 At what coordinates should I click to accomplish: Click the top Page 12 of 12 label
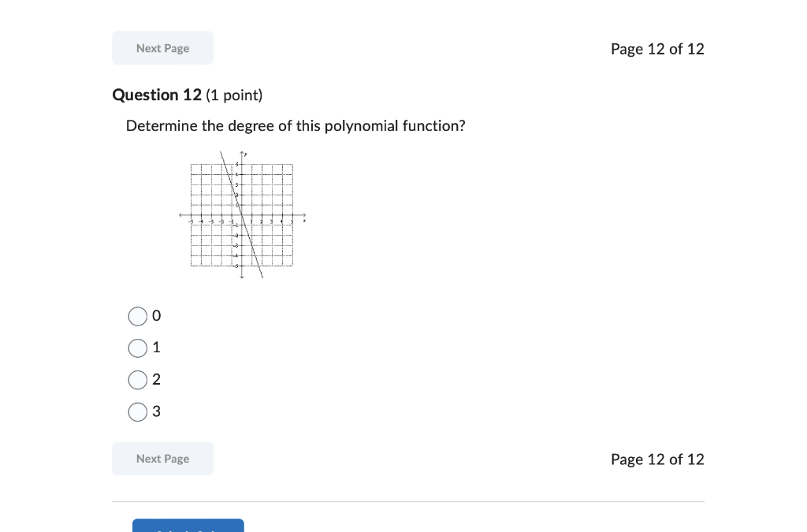[x=657, y=49]
